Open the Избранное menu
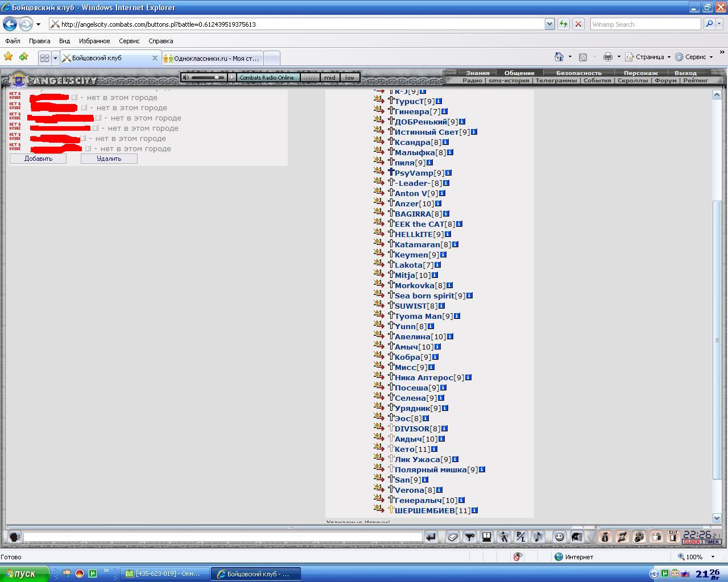Image resolution: width=728 pixels, height=582 pixels. (94, 41)
